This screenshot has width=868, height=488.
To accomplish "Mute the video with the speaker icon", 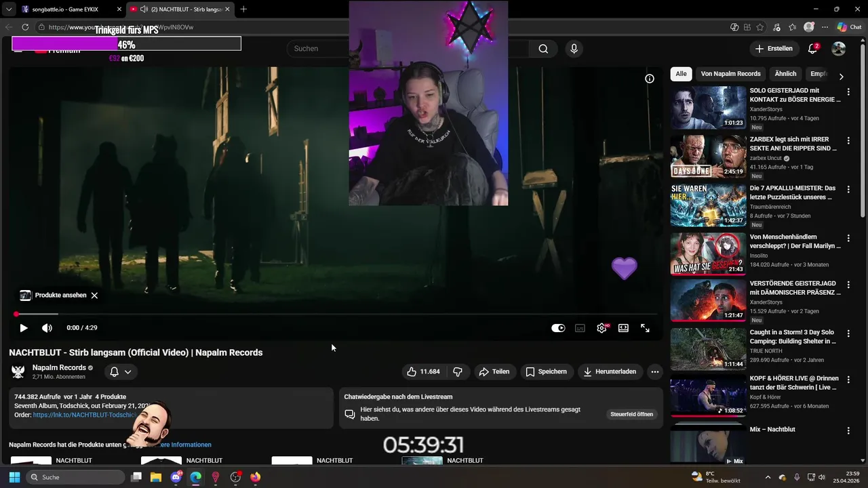I will pos(47,328).
